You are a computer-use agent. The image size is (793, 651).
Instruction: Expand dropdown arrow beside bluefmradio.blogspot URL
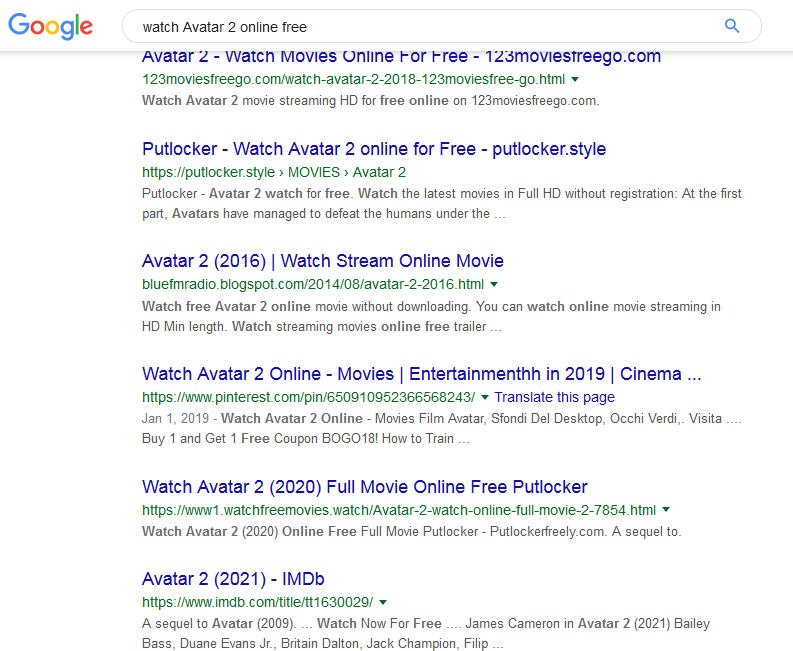tap(494, 284)
